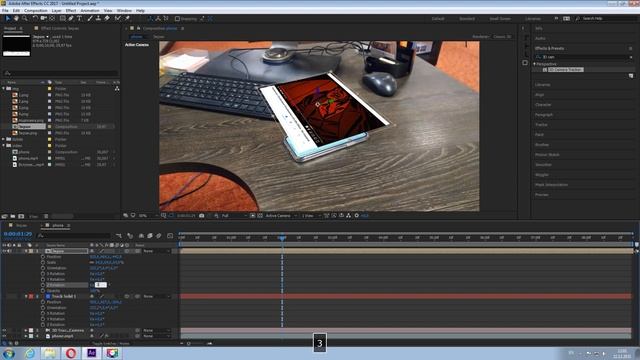
Task: Click the Windows Start button
Action: coord(9,353)
